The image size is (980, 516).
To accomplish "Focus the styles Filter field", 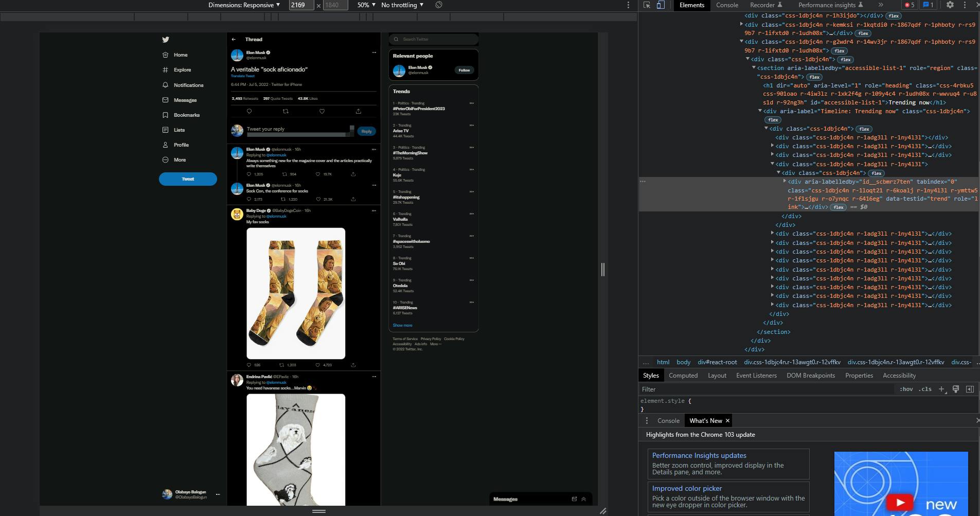I will click(x=767, y=389).
